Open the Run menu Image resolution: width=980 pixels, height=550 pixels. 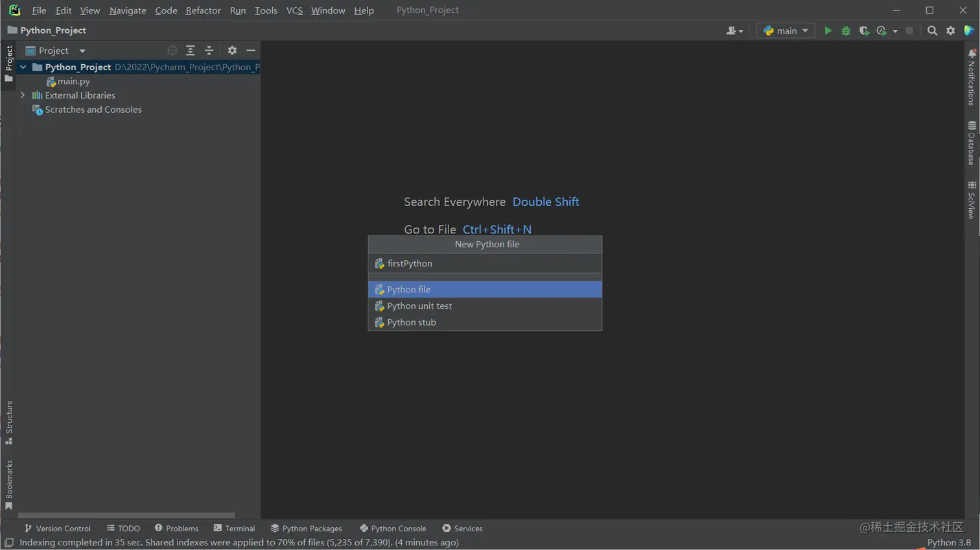238,10
